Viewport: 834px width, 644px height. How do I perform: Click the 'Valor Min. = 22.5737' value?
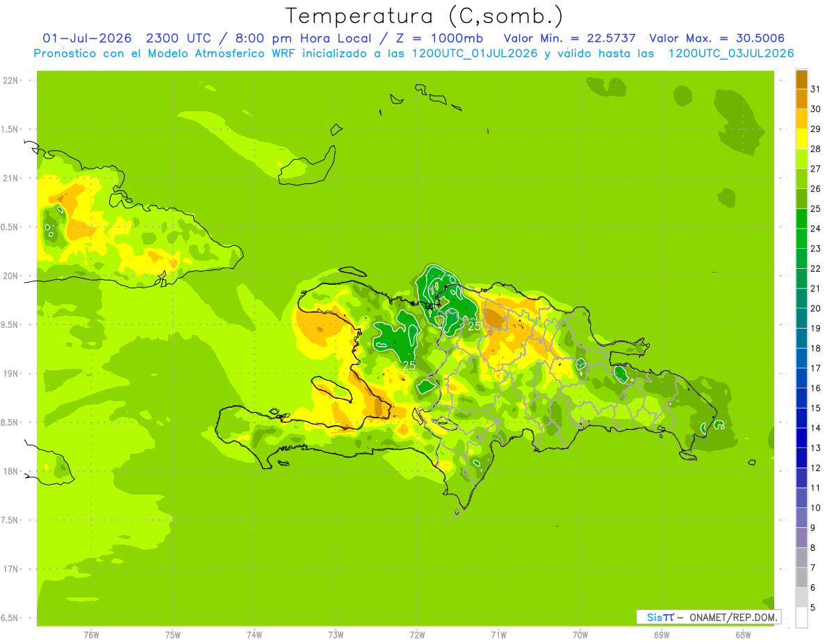(569, 38)
